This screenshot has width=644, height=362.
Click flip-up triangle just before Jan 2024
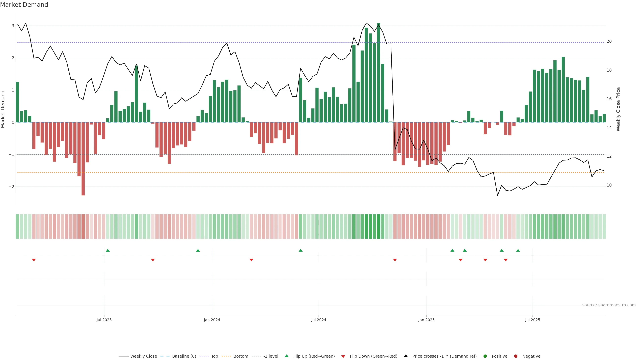198,250
